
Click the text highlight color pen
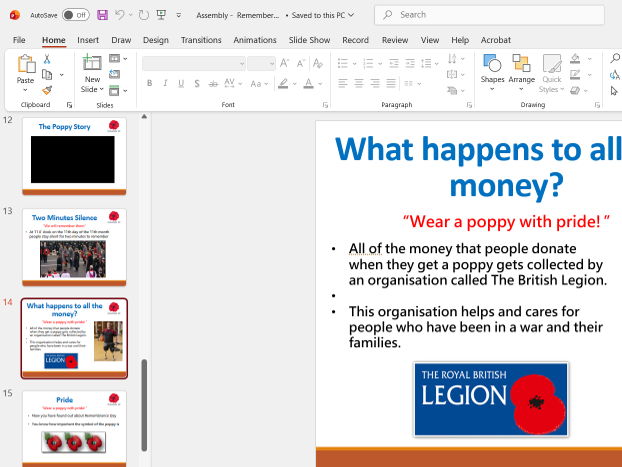click(x=283, y=83)
